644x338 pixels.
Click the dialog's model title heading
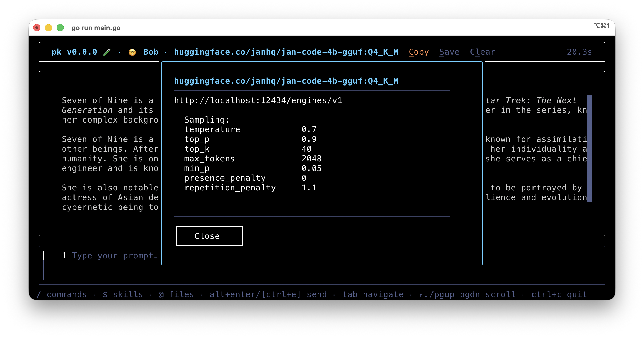[286, 81]
